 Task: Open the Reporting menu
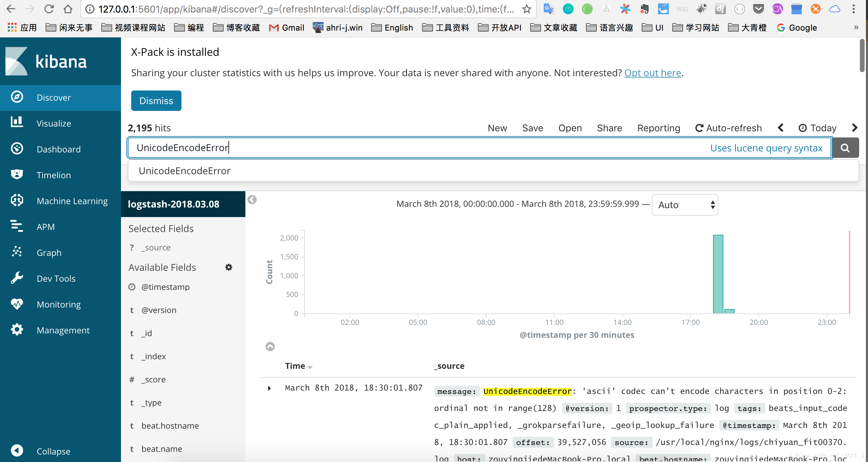(x=659, y=128)
